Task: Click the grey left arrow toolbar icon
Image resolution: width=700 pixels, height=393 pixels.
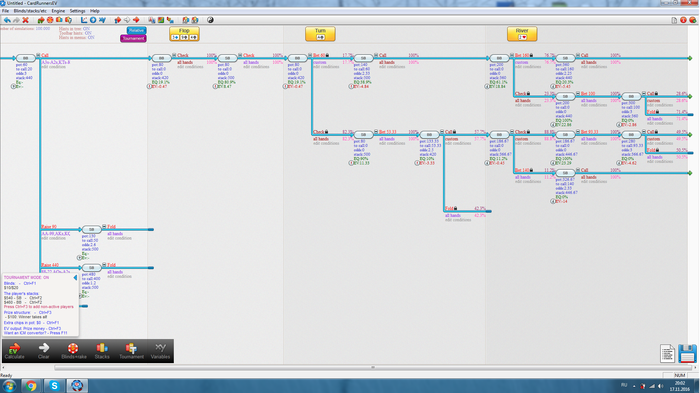Action: click(x=127, y=20)
